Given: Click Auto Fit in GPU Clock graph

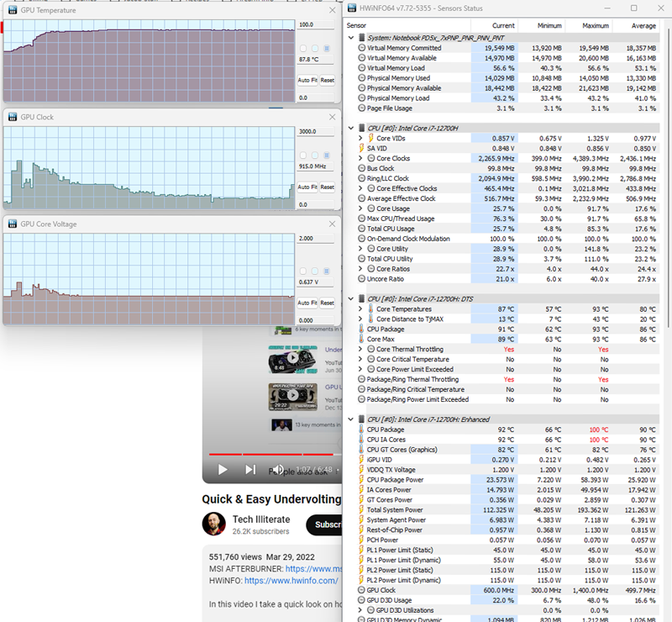Looking at the screenshot, I should [307, 187].
